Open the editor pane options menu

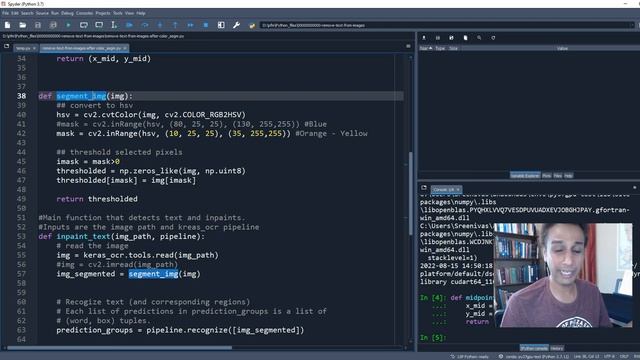tap(408, 47)
